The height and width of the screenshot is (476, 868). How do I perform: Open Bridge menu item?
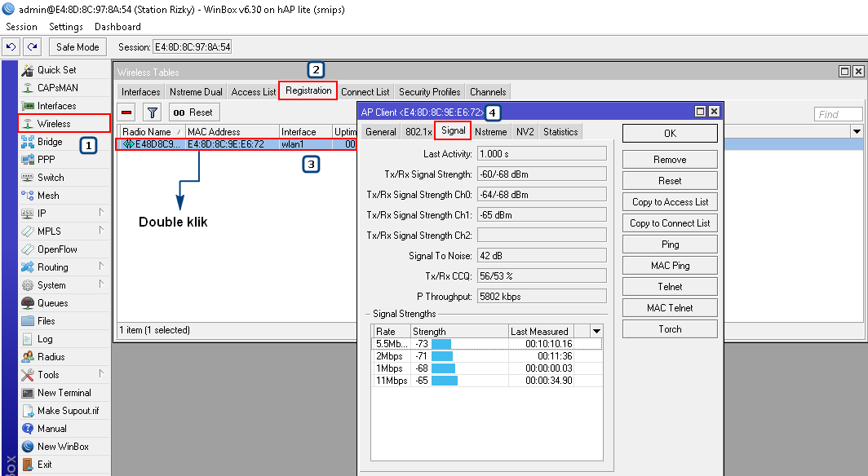point(50,142)
